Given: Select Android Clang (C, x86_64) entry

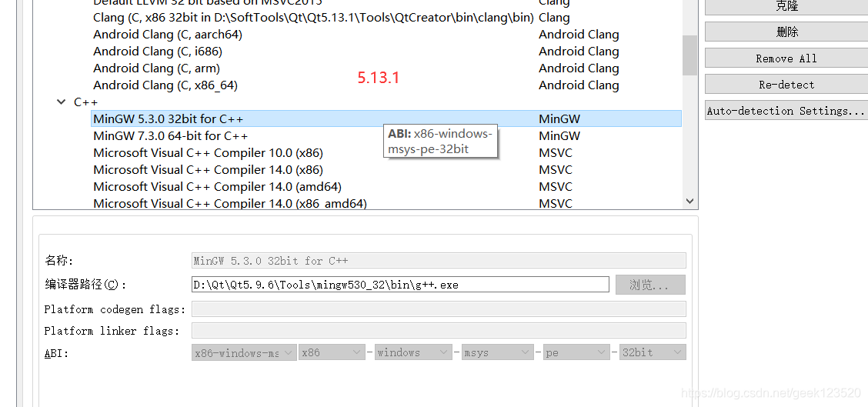Looking at the screenshot, I should 165,85.
